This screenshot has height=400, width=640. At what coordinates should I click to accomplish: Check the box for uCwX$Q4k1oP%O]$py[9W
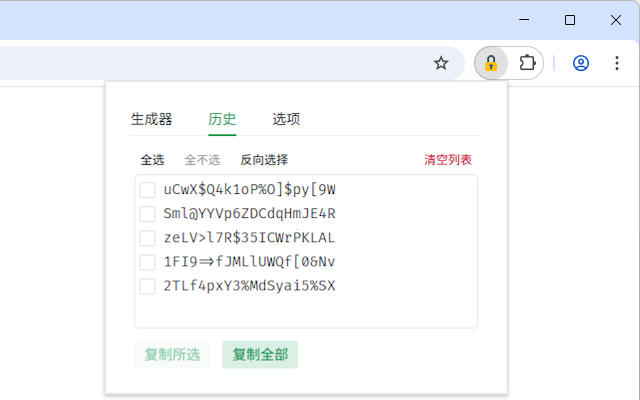pyautogui.click(x=147, y=190)
